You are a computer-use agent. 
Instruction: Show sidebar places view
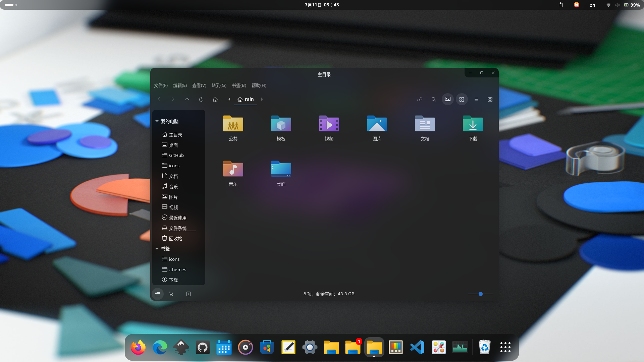(157, 294)
